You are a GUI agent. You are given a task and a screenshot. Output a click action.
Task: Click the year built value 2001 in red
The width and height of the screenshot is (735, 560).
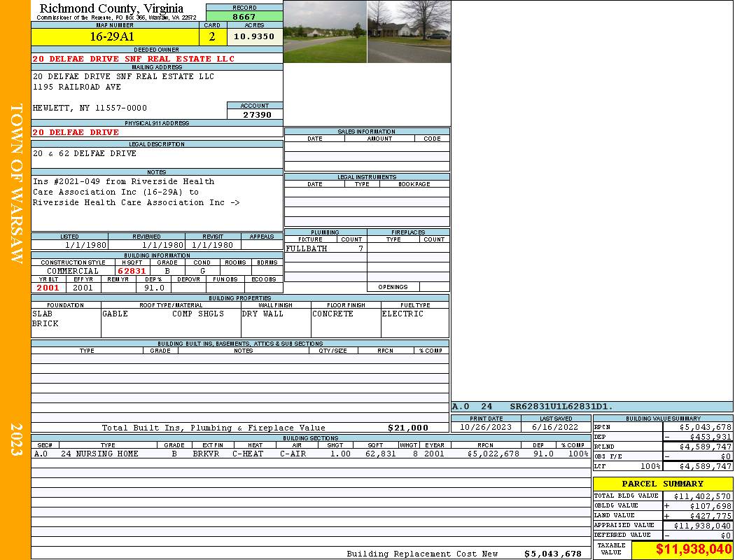click(48, 288)
